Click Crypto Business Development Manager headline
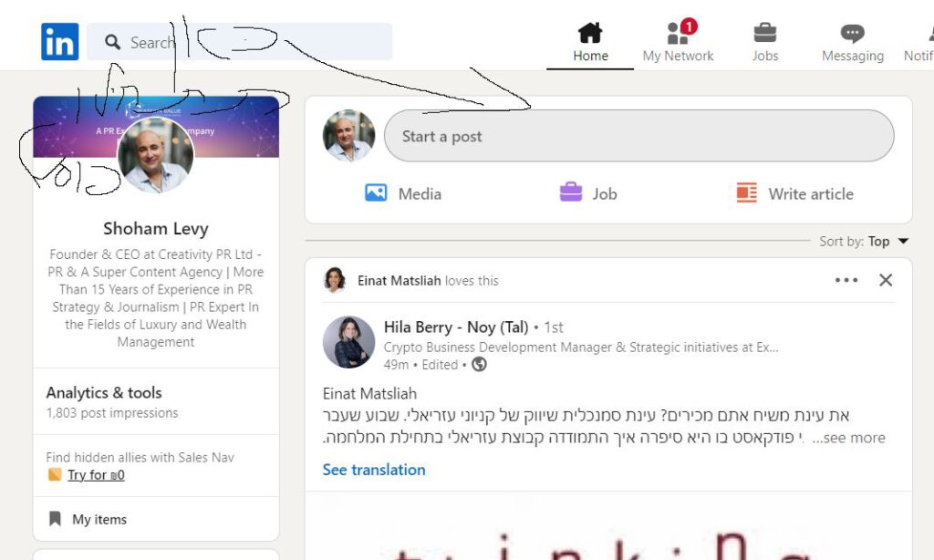 581,347
